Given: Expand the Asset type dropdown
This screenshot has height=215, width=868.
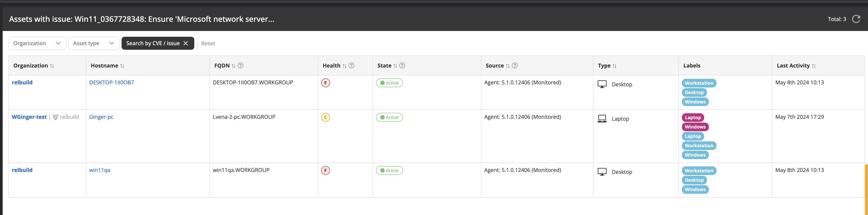Looking at the screenshot, I should pyautogui.click(x=94, y=43).
